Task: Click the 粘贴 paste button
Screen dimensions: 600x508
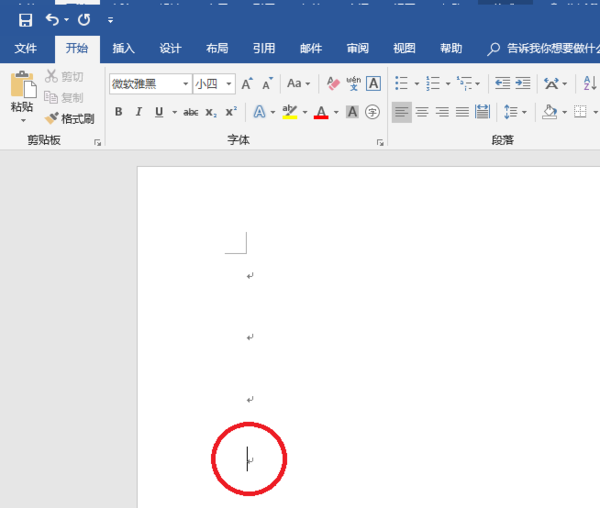Action: (x=23, y=96)
